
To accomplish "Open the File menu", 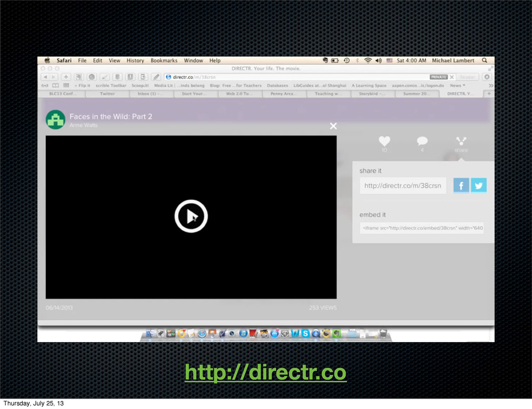I will pyautogui.click(x=82, y=60).
